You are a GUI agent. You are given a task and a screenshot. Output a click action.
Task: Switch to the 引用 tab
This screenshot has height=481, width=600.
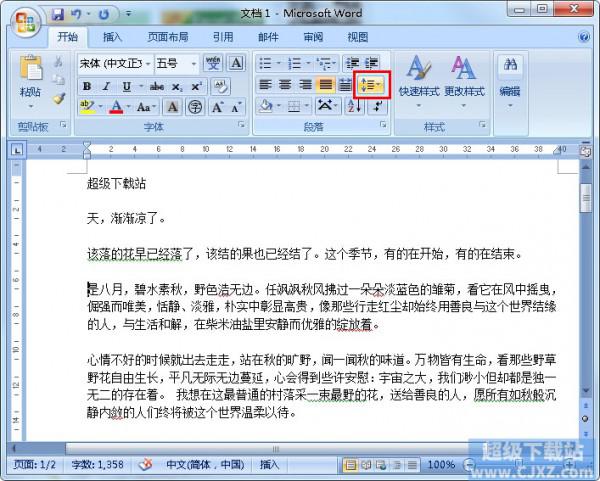(223, 37)
